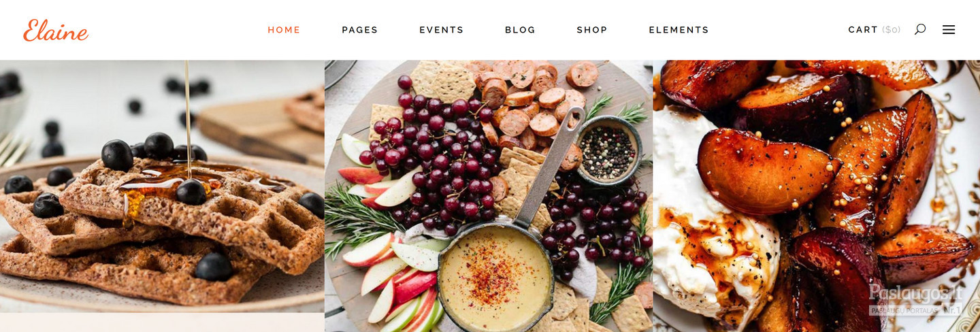Expand the EVENTS menu
This screenshot has height=332, width=980.
point(442,30)
